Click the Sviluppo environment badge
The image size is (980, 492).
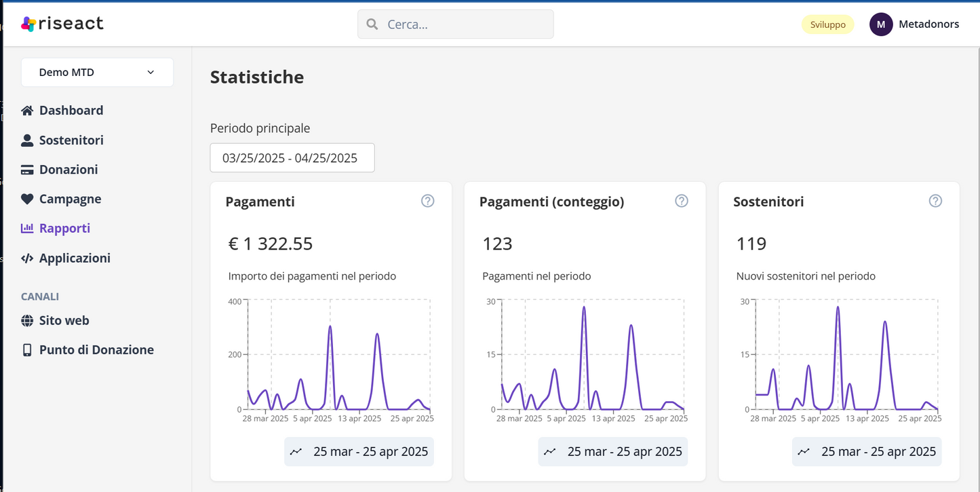coord(827,24)
